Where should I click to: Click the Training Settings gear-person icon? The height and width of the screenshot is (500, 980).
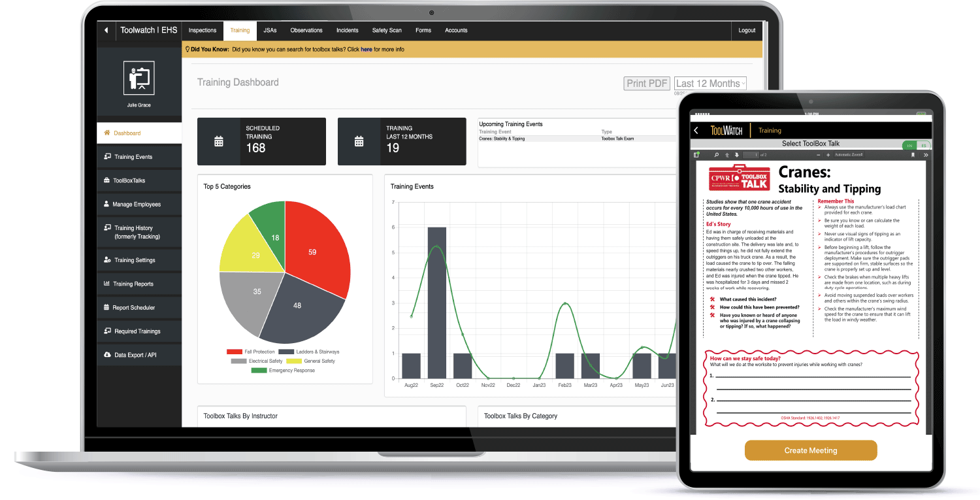[107, 259]
